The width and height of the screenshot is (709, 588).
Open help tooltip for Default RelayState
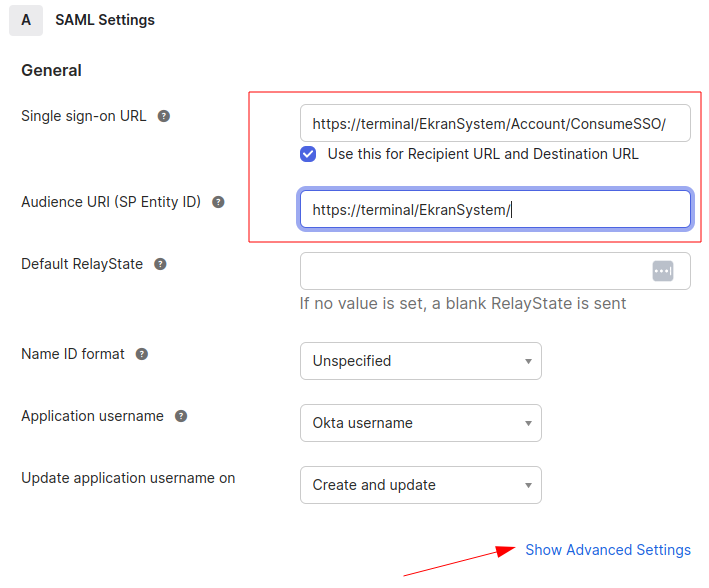pos(160,265)
